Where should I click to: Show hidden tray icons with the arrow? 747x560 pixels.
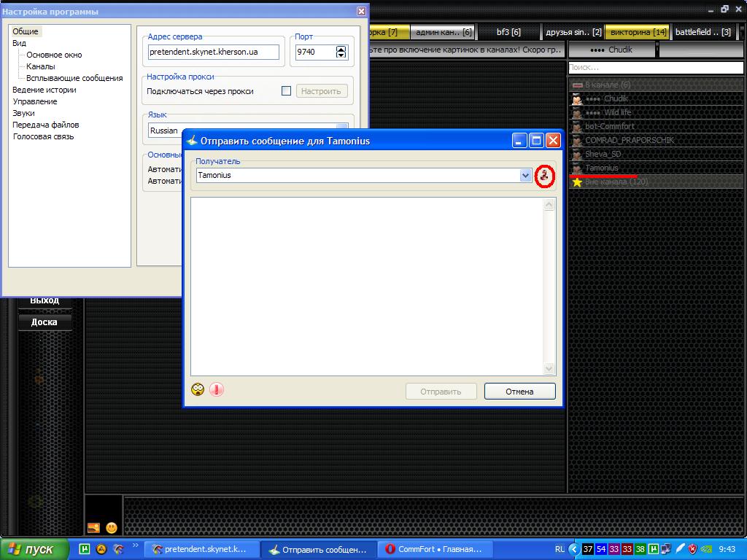click(574, 549)
